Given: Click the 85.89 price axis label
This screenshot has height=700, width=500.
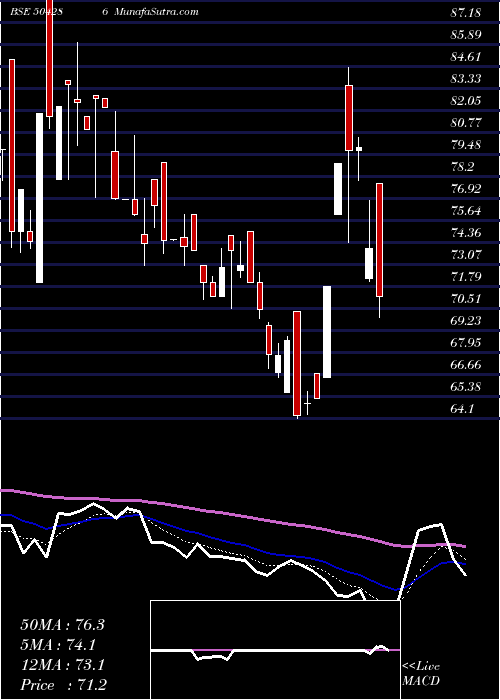Looking at the screenshot, I should click(x=466, y=35).
